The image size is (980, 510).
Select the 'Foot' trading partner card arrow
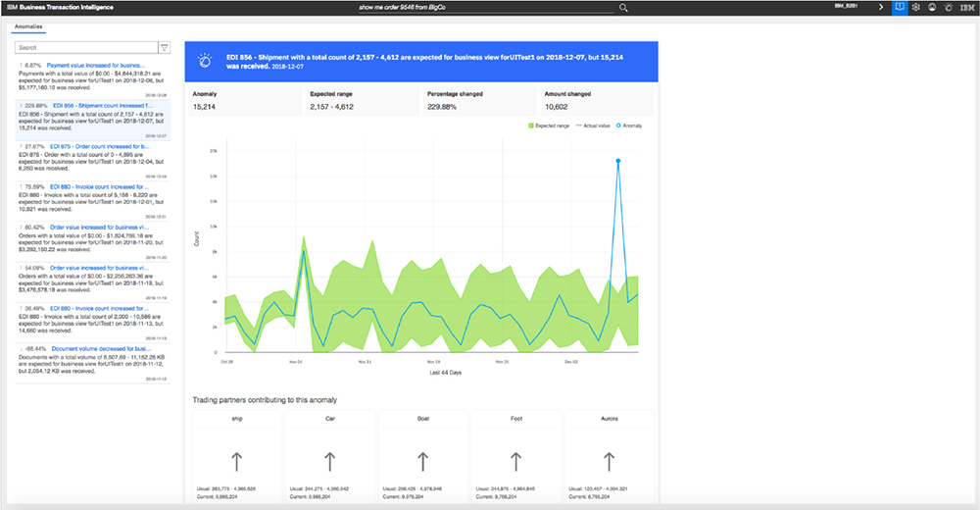tap(515, 462)
